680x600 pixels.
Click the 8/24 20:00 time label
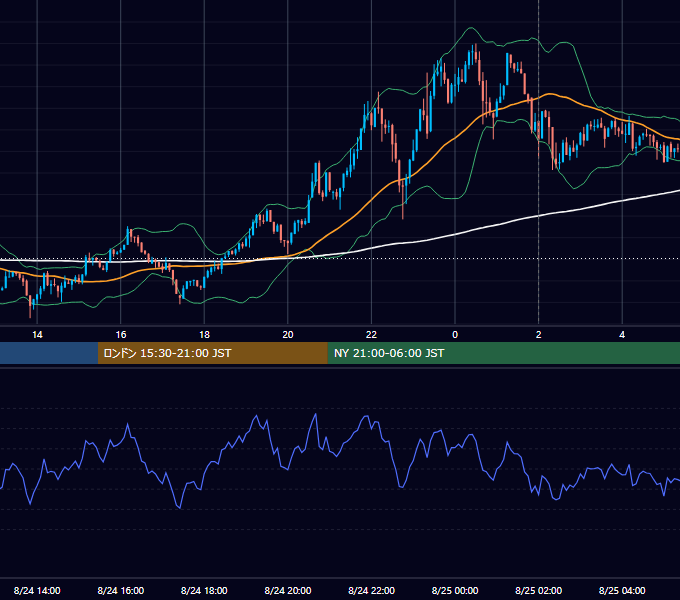coord(288,590)
